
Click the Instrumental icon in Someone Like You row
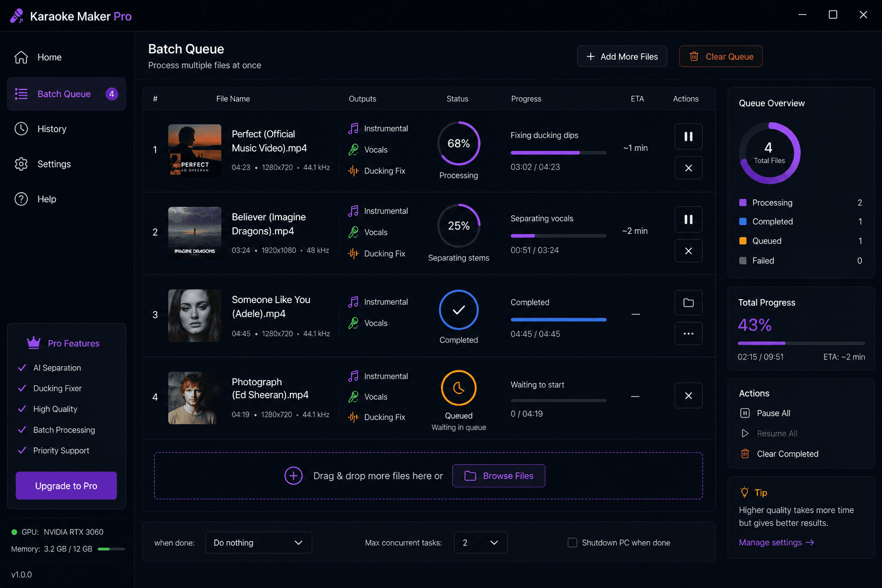point(353,302)
